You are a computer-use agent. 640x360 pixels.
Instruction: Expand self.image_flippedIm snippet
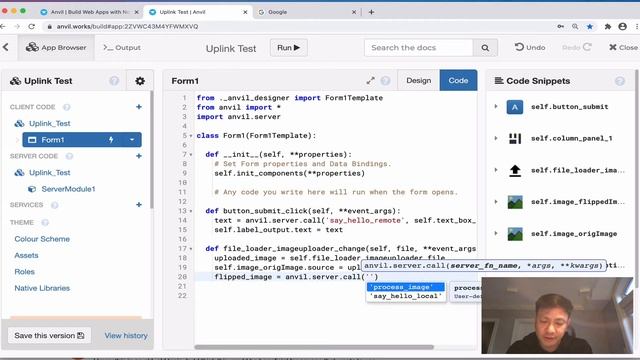tap(496, 202)
